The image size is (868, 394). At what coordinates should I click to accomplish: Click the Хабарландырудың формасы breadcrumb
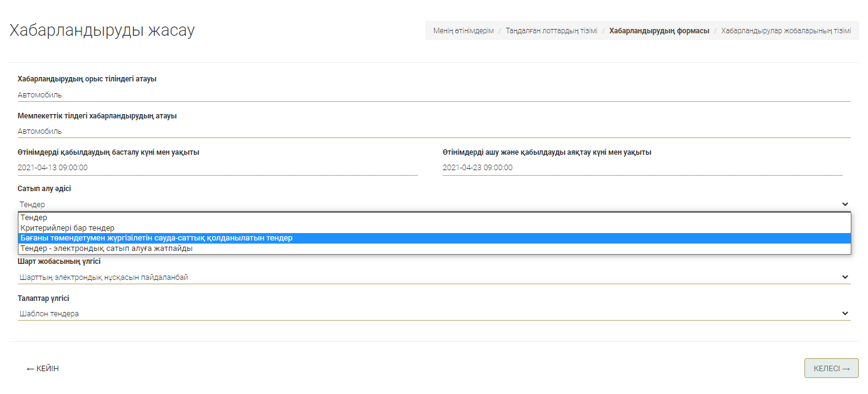pos(659,31)
